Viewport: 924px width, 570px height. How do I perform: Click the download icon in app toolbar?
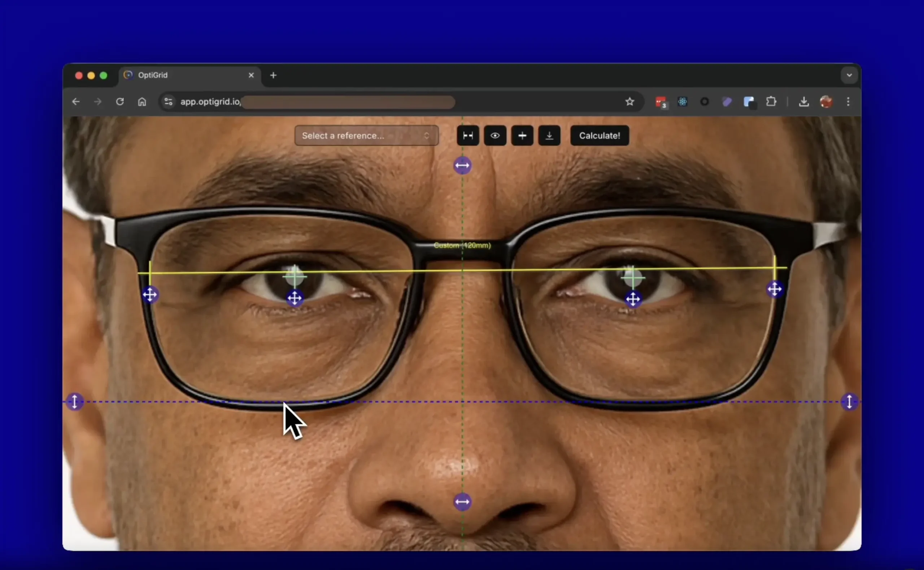coord(549,136)
